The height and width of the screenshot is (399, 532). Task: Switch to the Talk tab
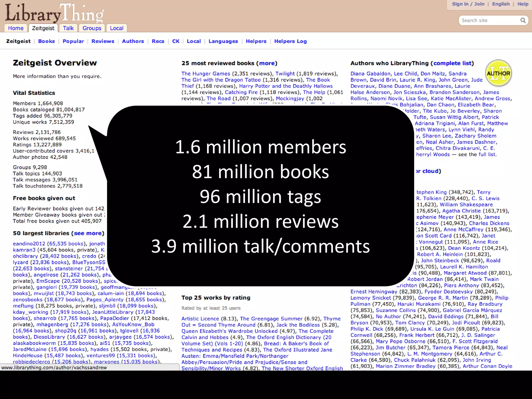click(x=68, y=28)
